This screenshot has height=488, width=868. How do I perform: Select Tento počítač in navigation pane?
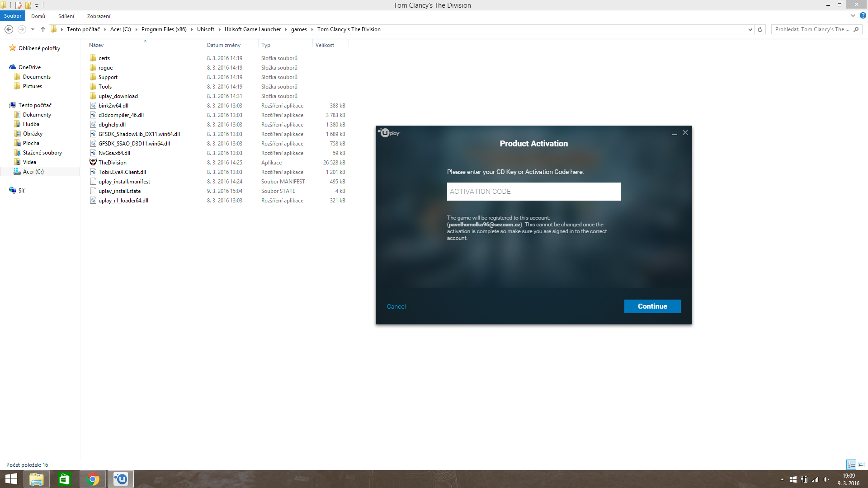(35, 105)
